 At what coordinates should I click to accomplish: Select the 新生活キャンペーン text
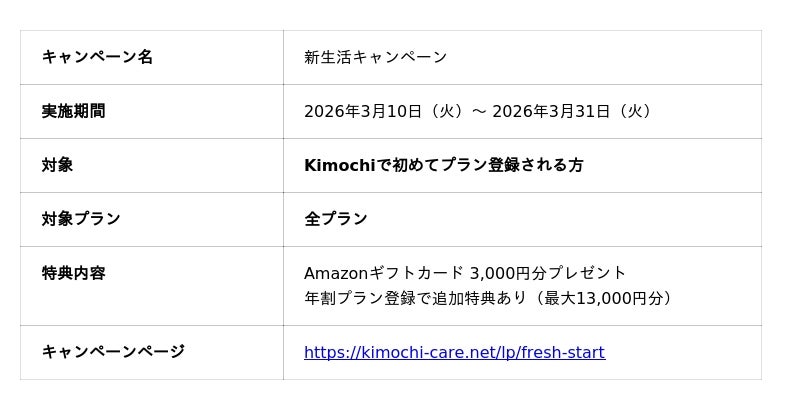coord(376,57)
